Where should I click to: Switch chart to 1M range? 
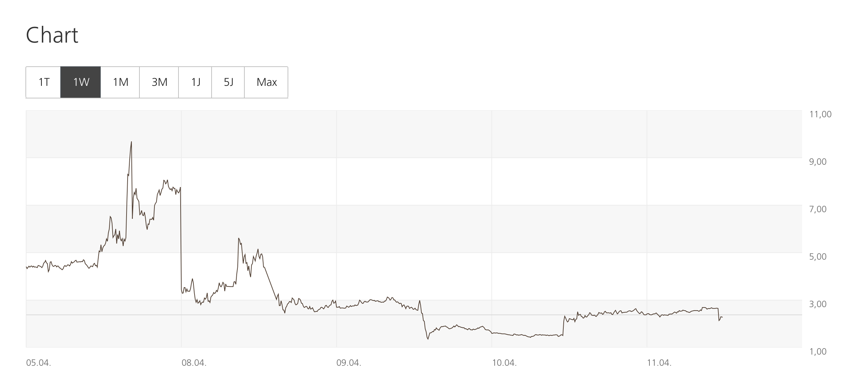[120, 82]
